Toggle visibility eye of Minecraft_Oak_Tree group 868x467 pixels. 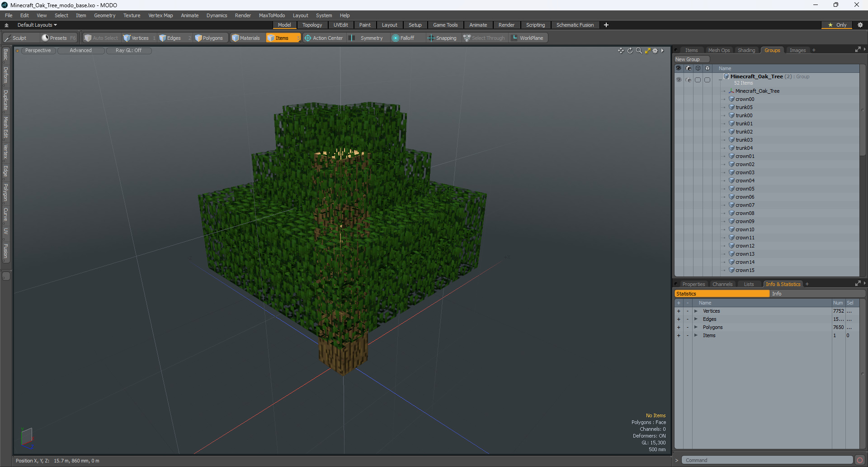679,80
